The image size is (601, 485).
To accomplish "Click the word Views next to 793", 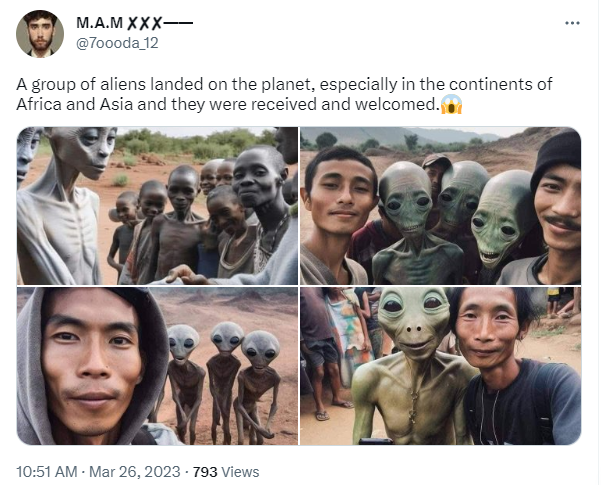I will [240, 472].
